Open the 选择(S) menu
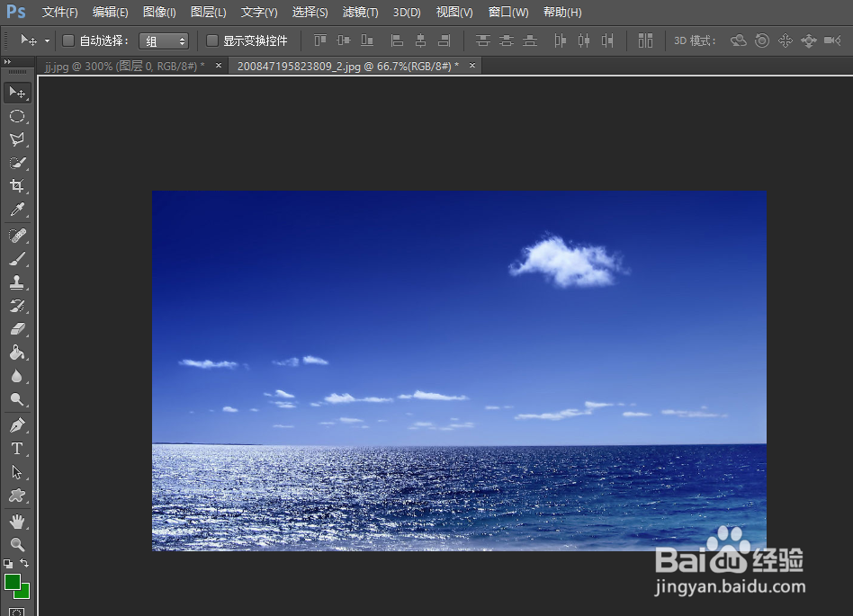The height and width of the screenshot is (616, 853). click(x=310, y=12)
